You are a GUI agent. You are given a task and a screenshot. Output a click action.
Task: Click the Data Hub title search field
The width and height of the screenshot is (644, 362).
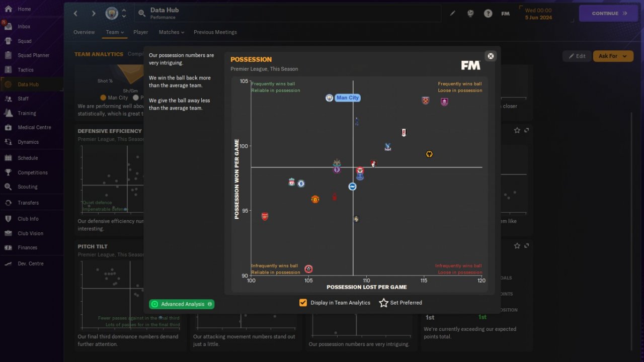pyautogui.click(x=288, y=14)
